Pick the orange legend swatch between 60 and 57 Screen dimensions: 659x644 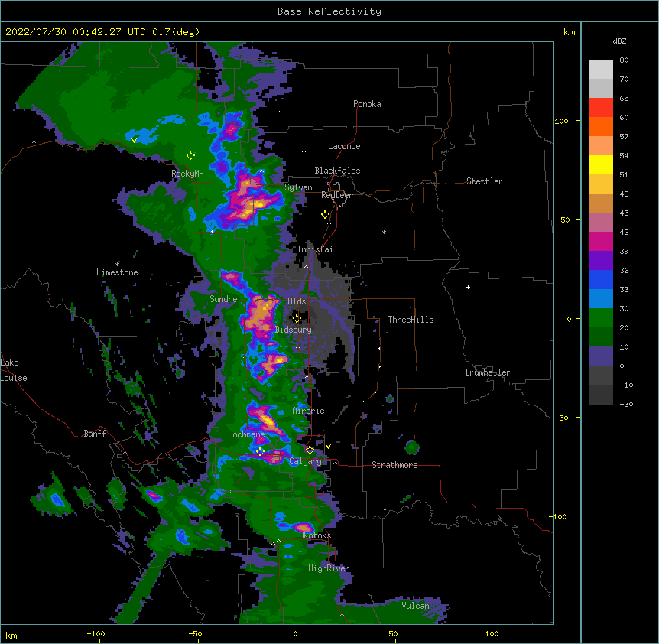tap(601, 126)
